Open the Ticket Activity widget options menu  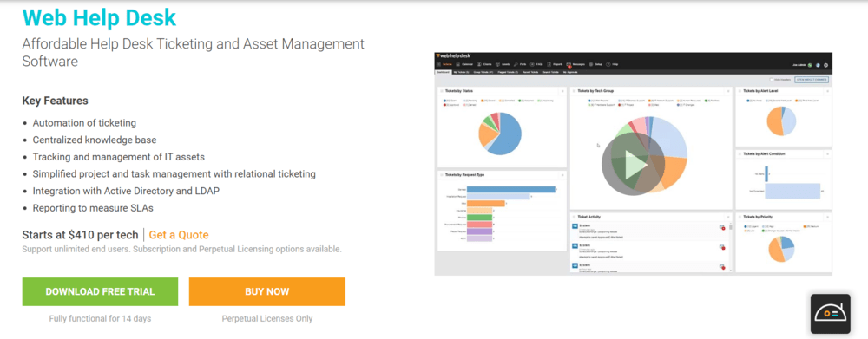pyautogui.click(x=728, y=217)
